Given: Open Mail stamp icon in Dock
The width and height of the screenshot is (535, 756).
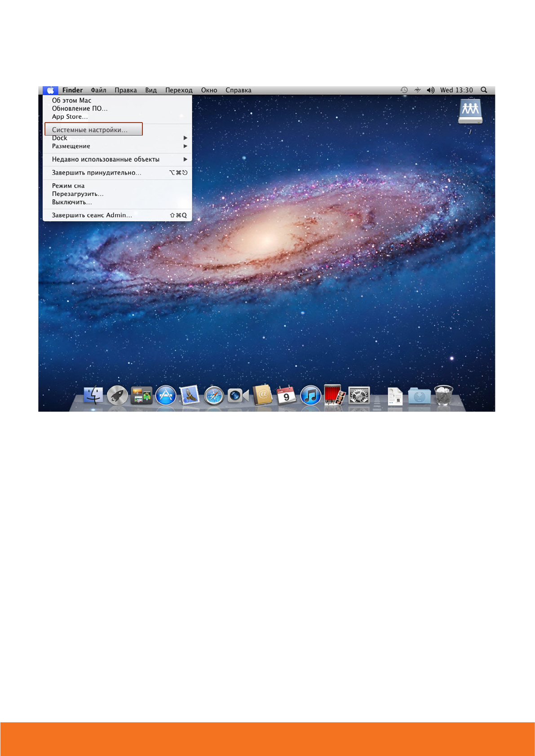Looking at the screenshot, I should tap(190, 396).
